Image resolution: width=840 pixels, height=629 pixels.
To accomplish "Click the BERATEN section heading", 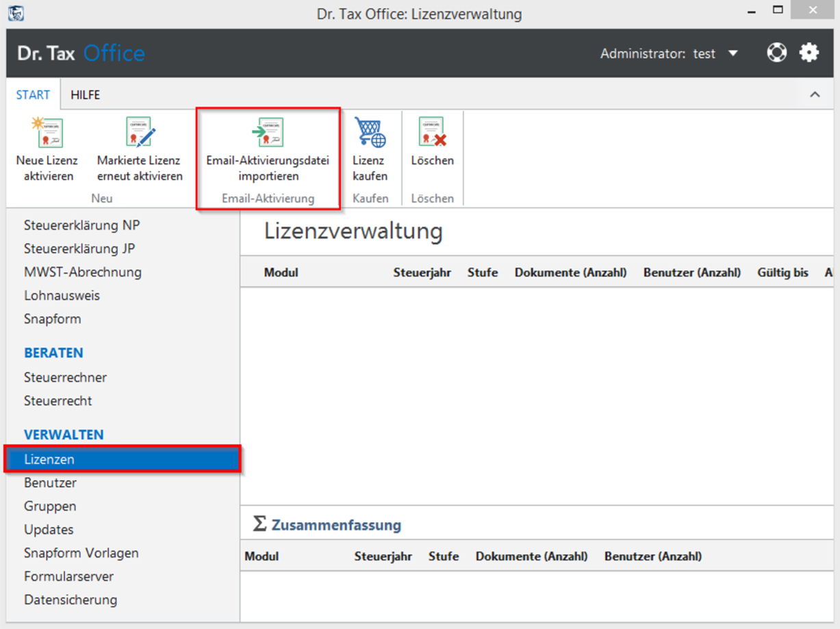I will pos(53,353).
